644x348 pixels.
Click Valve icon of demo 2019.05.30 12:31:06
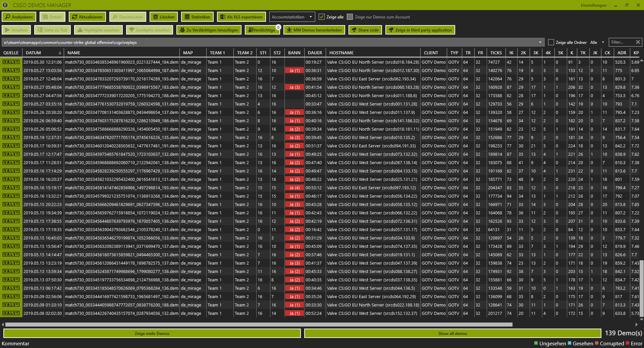coord(11,62)
